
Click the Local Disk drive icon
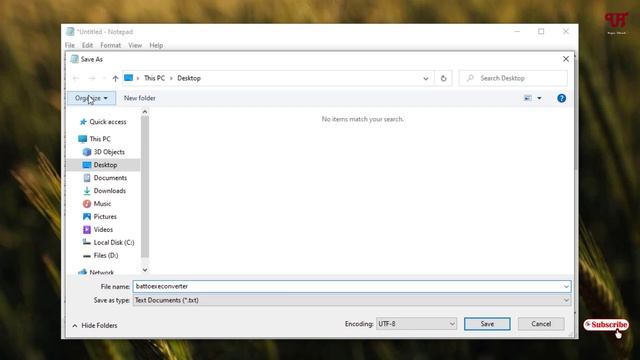[x=87, y=242]
